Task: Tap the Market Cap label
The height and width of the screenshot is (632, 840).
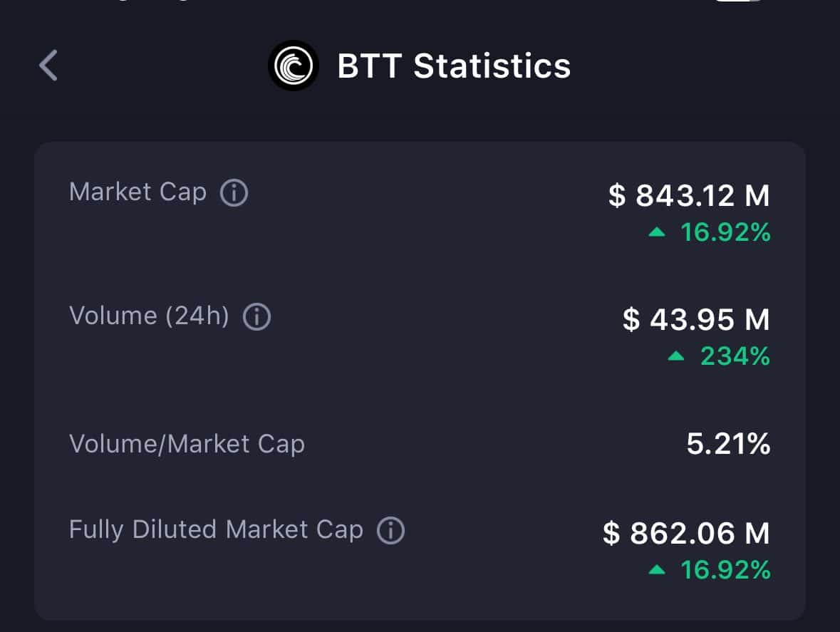Action: pos(138,192)
